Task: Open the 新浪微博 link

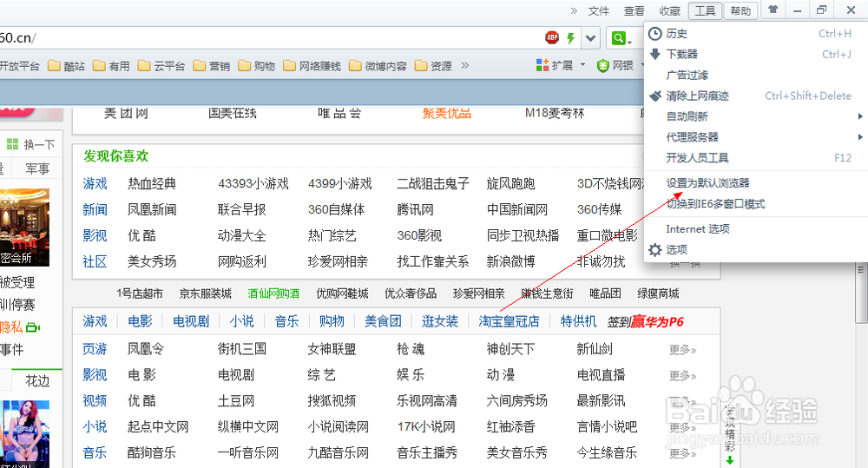Action: (x=510, y=261)
